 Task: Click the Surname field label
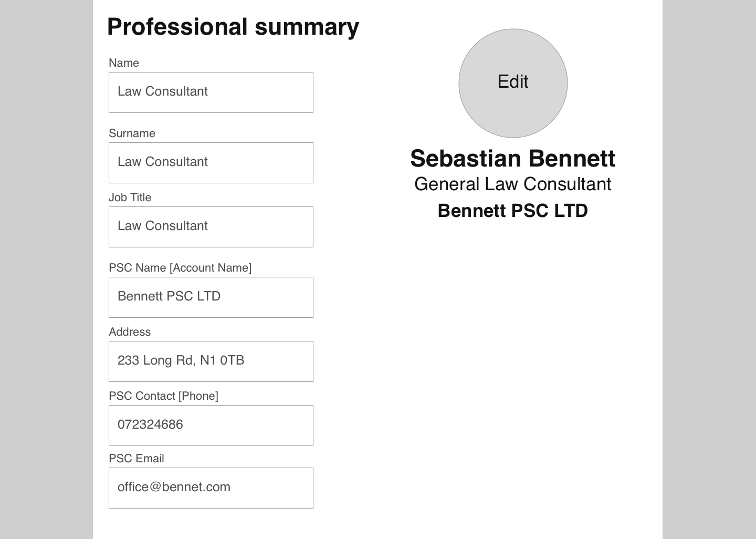click(132, 133)
